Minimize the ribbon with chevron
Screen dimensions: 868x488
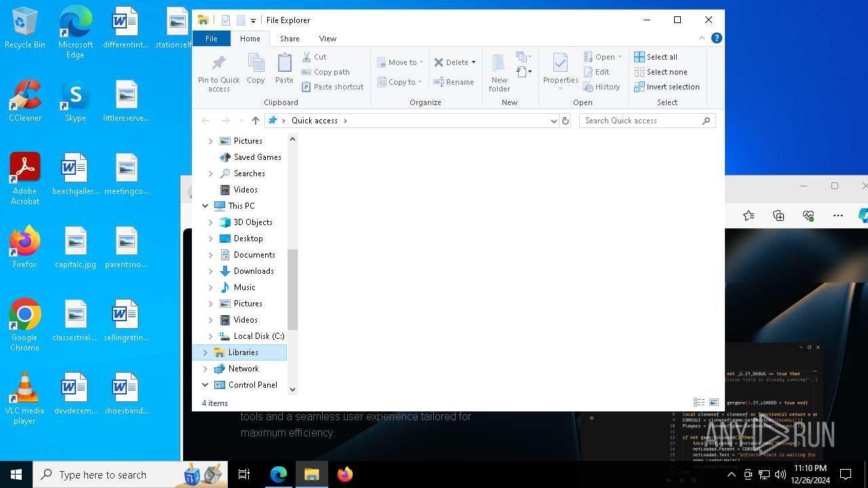pos(702,39)
